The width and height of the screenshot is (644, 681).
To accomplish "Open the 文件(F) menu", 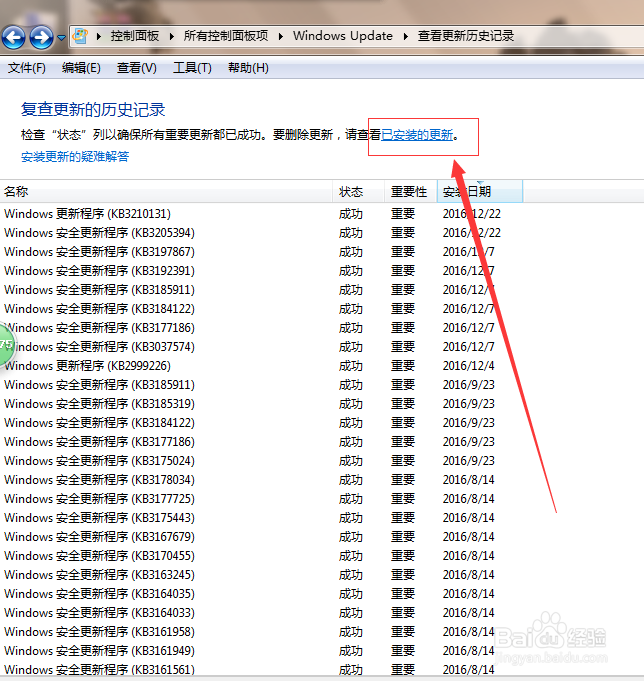I will tap(27, 68).
